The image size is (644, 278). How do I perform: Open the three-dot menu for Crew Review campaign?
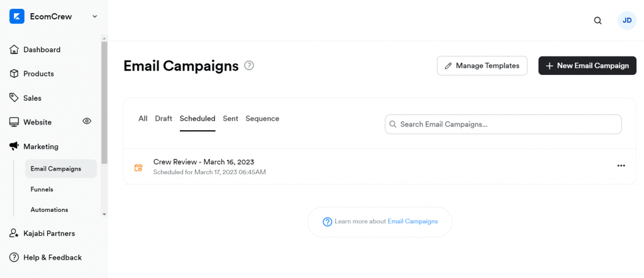(x=621, y=166)
